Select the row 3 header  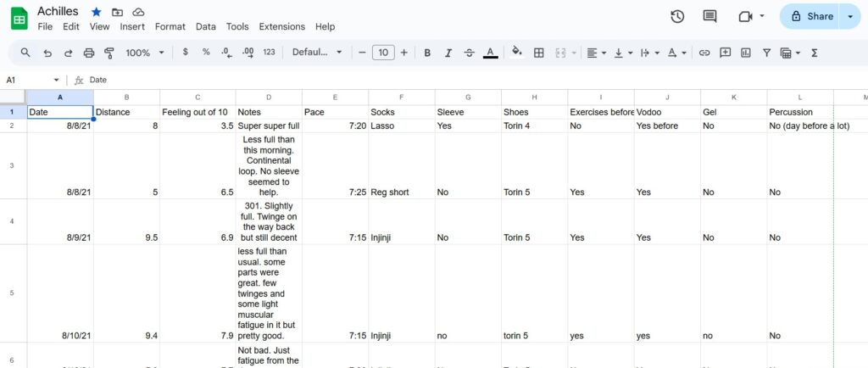tap(12, 165)
